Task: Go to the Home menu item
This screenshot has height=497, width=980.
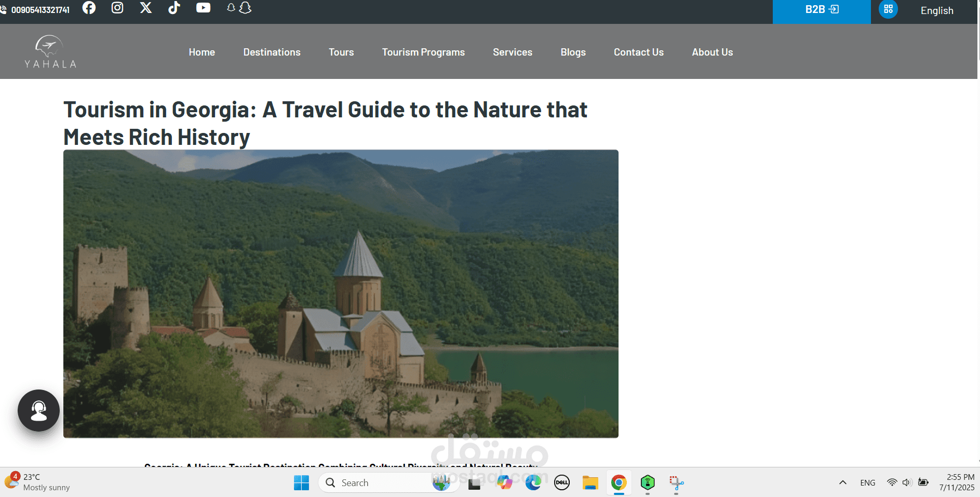Action: pyautogui.click(x=202, y=52)
